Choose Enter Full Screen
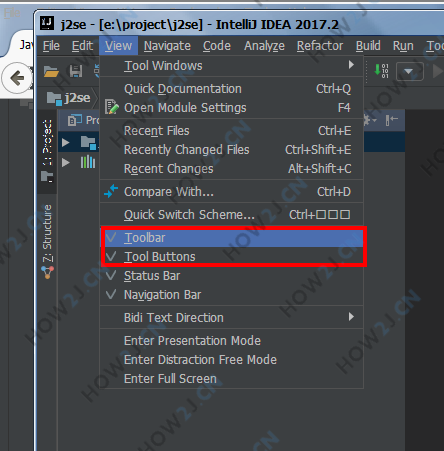 point(232,378)
